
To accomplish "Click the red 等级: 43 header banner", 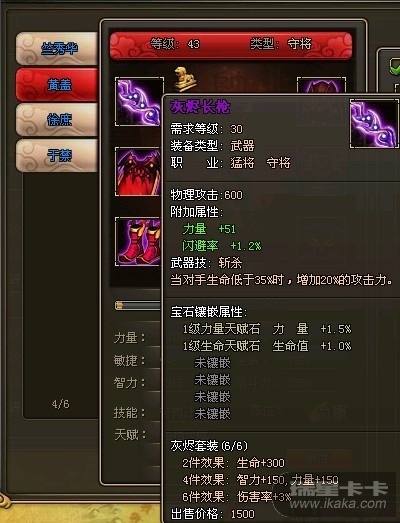I will (231, 46).
